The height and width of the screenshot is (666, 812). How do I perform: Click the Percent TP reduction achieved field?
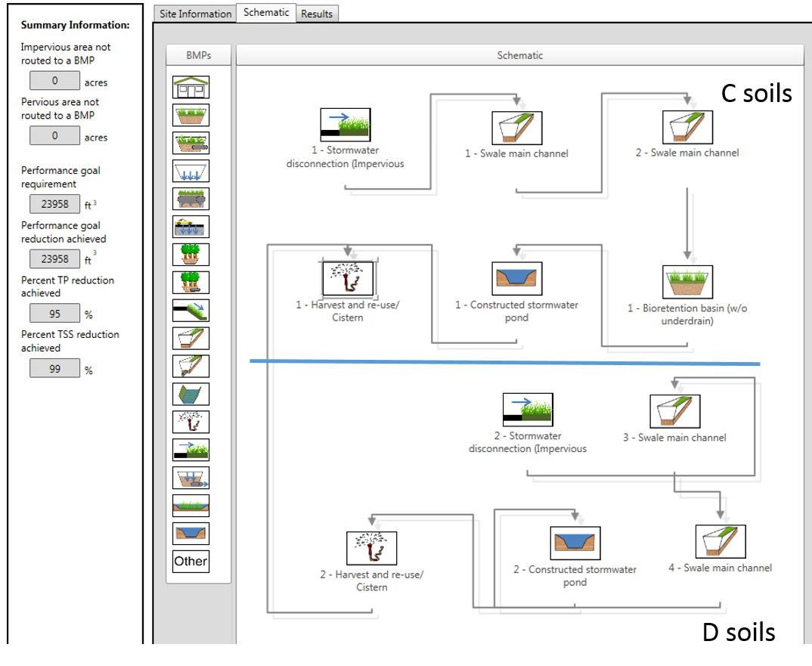click(54, 313)
